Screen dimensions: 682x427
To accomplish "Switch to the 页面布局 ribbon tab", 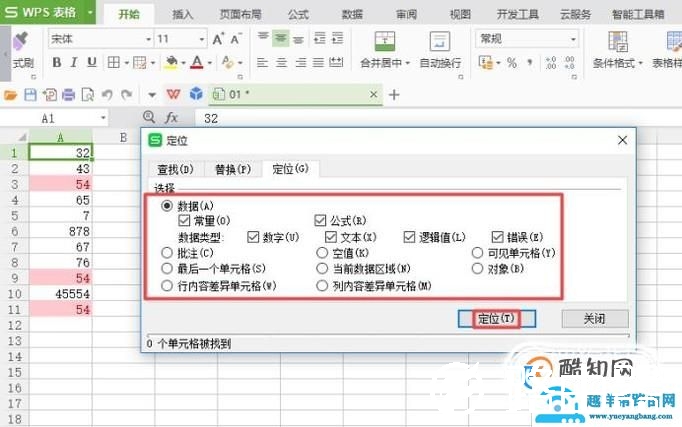I will point(240,14).
